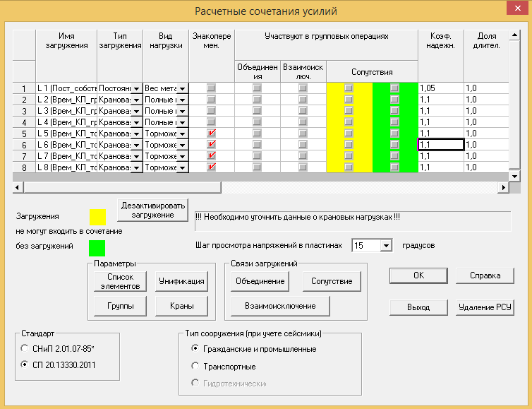The image size is (532, 409).
Task: Open Список элементов parameters
Action: pyautogui.click(x=121, y=281)
